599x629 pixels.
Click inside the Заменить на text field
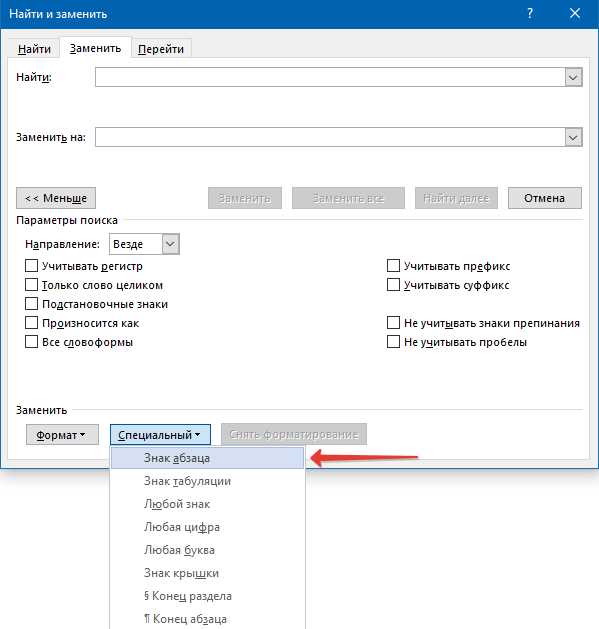click(330, 137)
